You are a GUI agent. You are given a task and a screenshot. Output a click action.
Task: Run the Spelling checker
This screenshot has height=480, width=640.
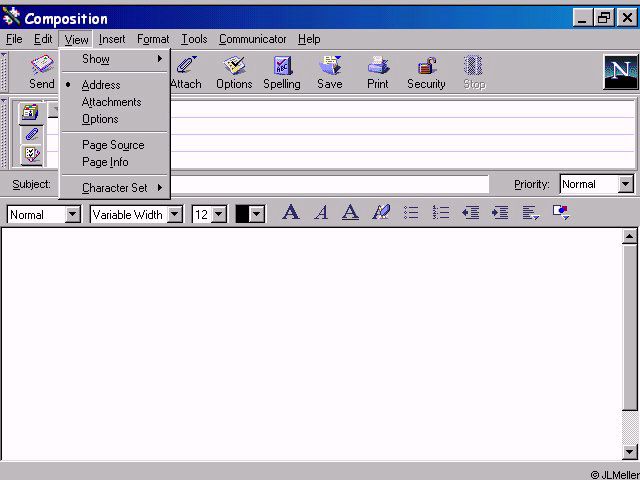pos(282,73)
